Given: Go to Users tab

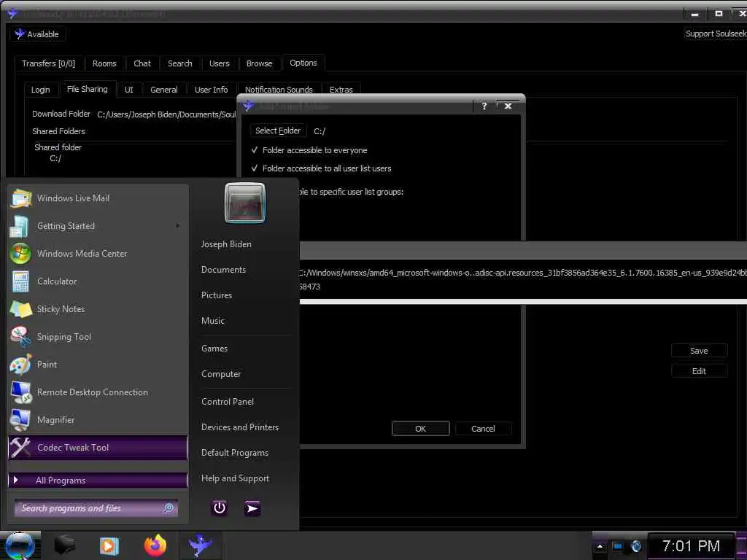Looking at the screenshot, I should coord(219,63).
